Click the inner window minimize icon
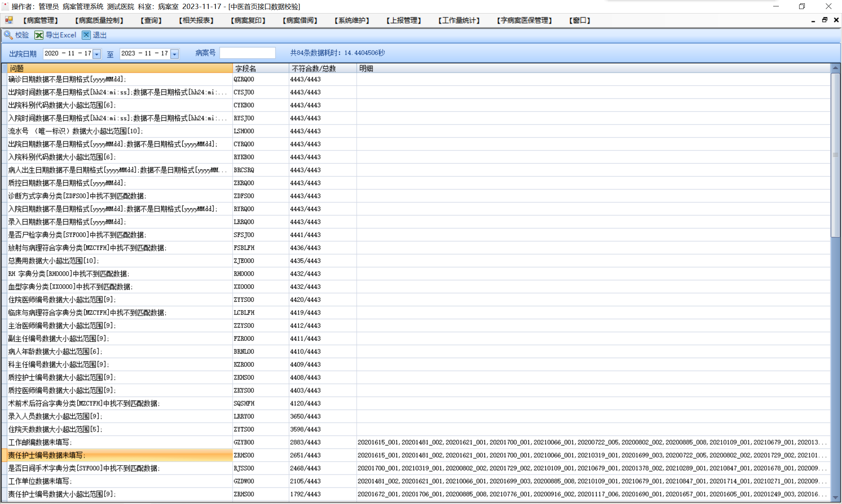 pos(813,20)
